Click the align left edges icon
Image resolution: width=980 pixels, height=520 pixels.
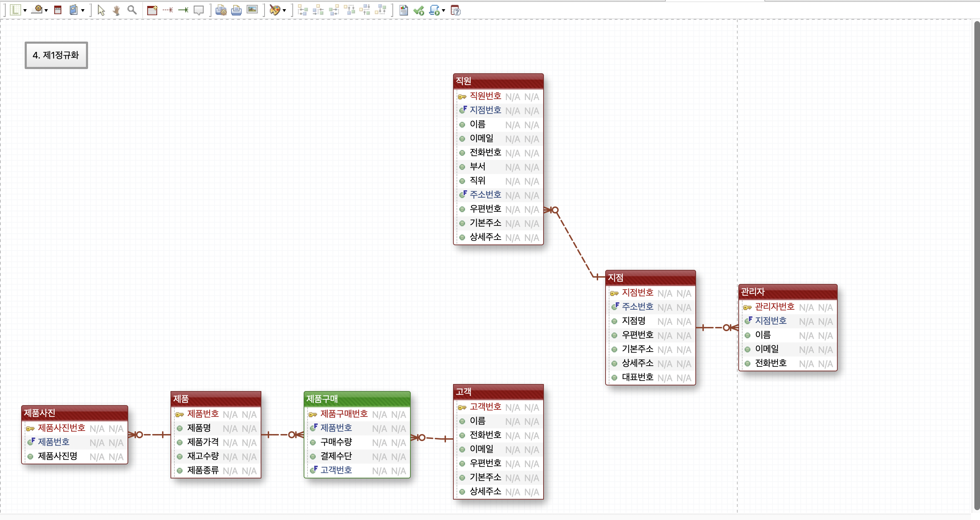click(303, 10)
